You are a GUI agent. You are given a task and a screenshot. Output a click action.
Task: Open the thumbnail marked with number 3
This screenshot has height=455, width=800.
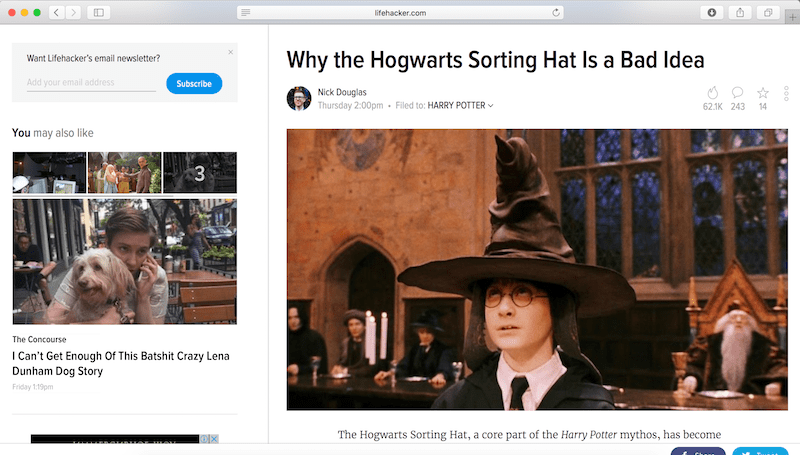click(x=200, y=172)
